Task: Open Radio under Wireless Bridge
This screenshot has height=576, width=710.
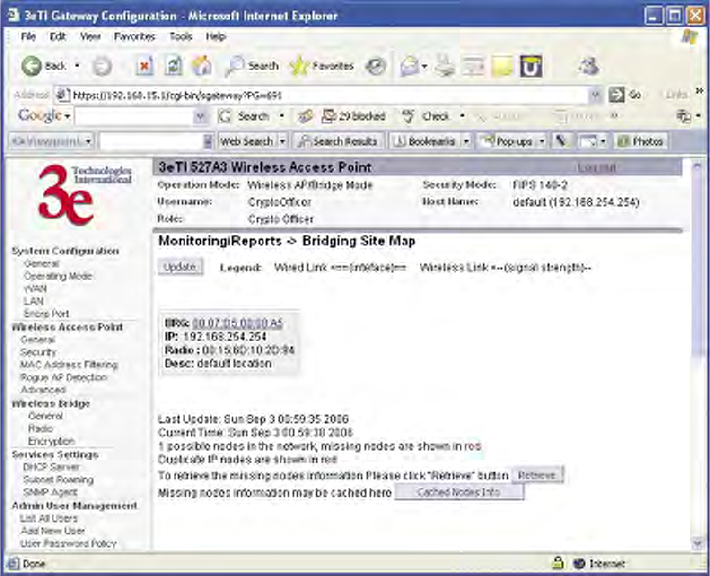Action: (x=40, y=428)
